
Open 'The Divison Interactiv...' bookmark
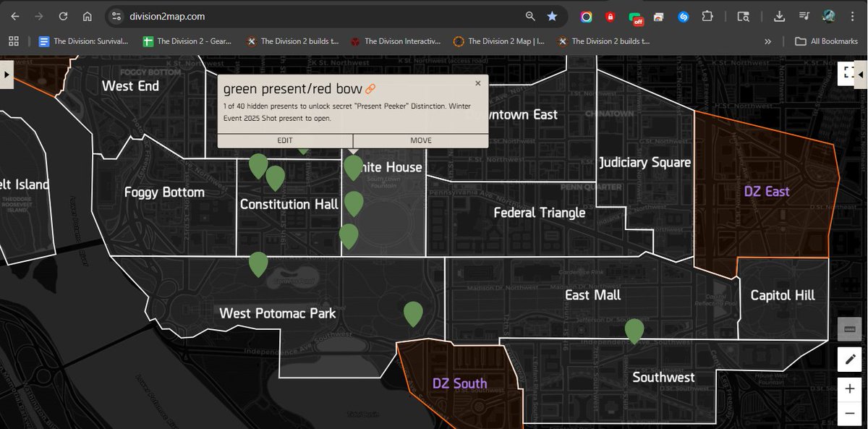click(395, 41)
